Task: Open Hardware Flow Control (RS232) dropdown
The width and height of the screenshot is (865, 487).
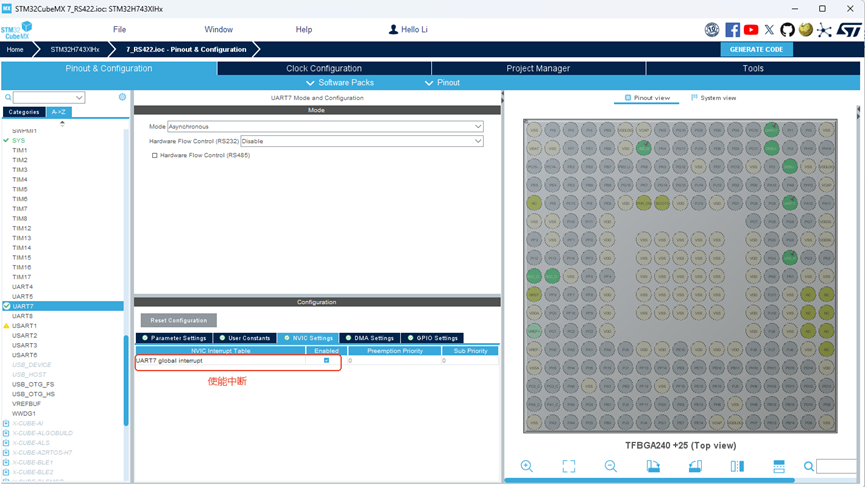Action: (x=362, y=141)
